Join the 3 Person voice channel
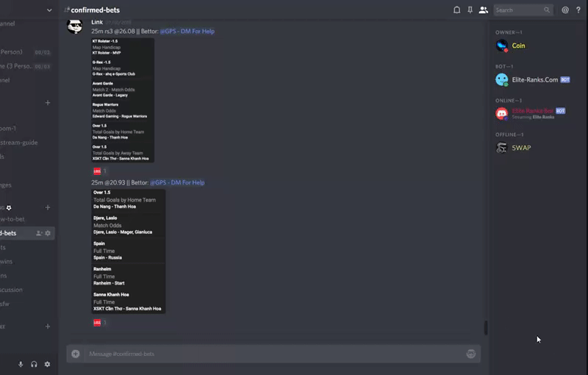 point(27,66)
